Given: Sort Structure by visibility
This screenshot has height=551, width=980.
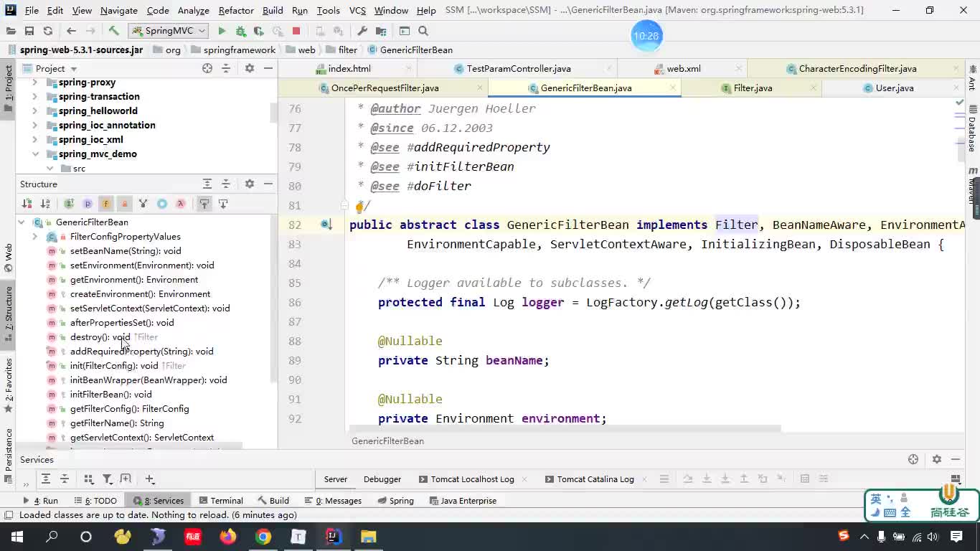Looking at the screenshot, I should [x=27, y=204].
